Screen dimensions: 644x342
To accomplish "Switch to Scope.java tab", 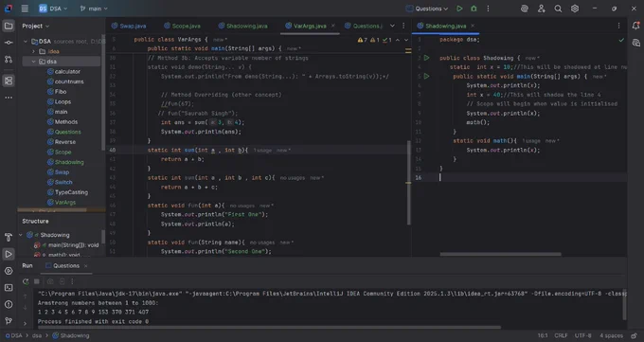I will tap(182, 26).
